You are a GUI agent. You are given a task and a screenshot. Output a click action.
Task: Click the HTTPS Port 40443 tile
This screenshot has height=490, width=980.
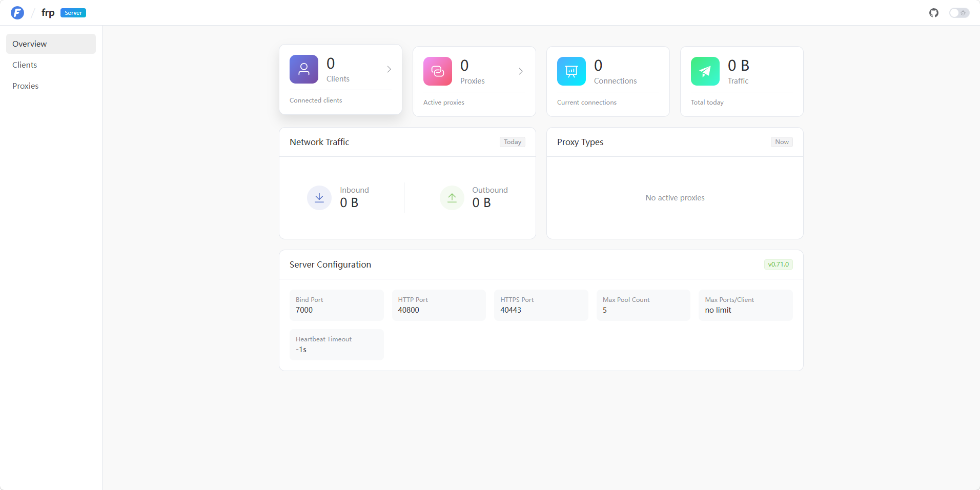click(x=541, y=305)
